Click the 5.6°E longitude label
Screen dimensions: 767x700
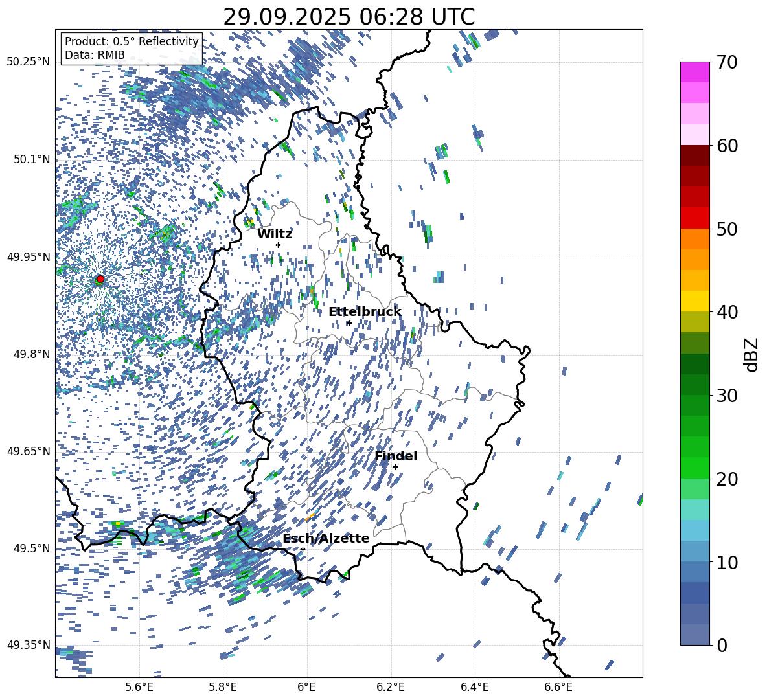pos(139,687)
